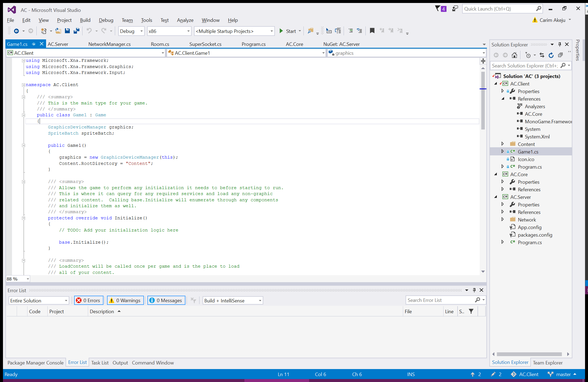Click the editor scrollbar down arrow
Screen dimensions: 588x382
point(483,272)
